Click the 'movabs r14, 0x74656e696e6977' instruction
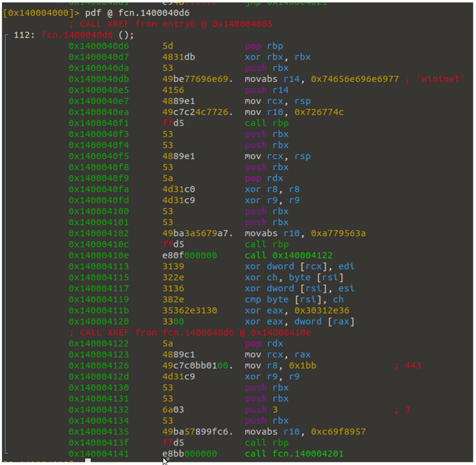 coord(322,79)
